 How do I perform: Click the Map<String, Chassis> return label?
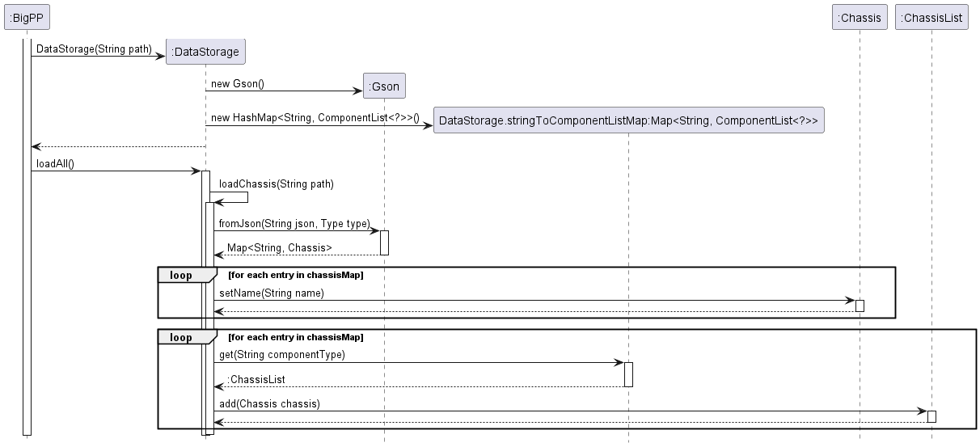[279, 247]
